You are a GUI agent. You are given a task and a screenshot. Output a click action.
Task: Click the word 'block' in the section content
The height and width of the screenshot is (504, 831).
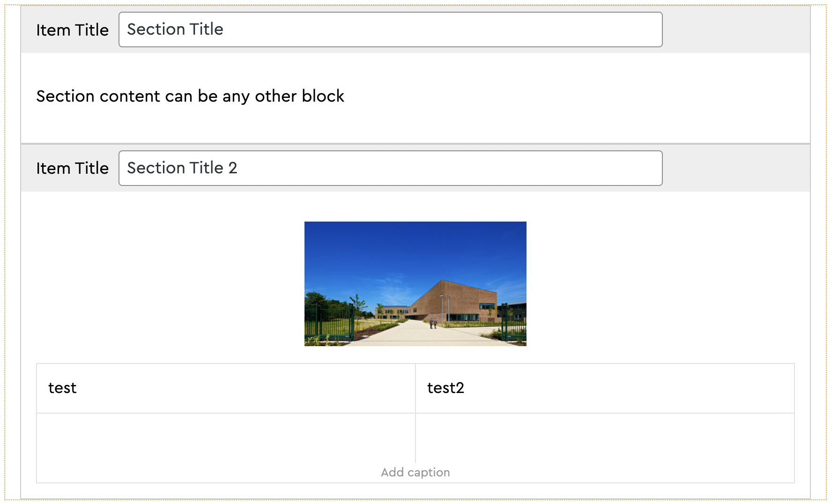323,96
